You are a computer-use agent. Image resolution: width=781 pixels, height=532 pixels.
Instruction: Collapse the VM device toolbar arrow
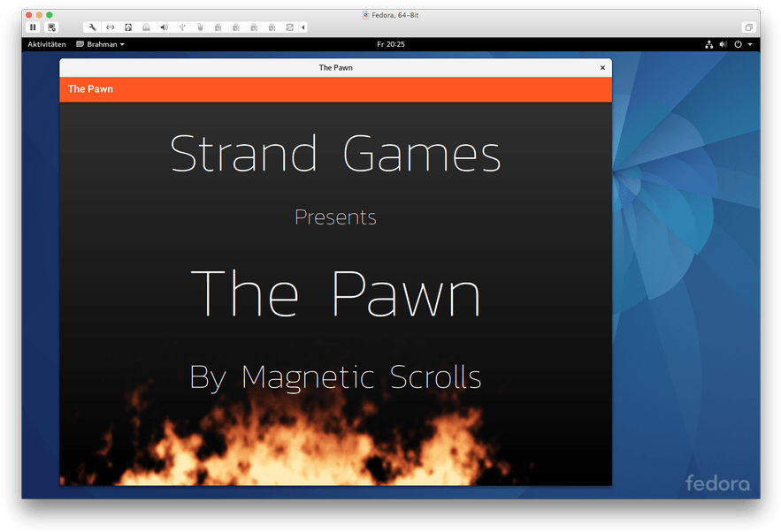click(x=303, y=27)
